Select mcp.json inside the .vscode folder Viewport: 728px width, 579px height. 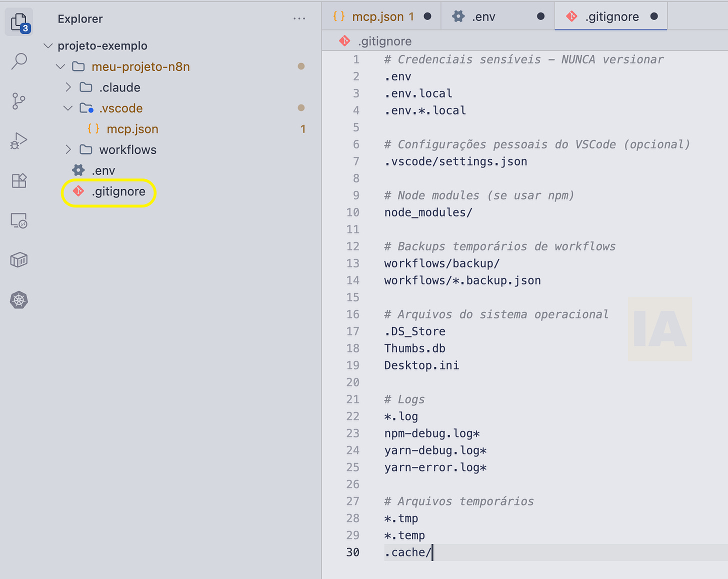point(132,128)
